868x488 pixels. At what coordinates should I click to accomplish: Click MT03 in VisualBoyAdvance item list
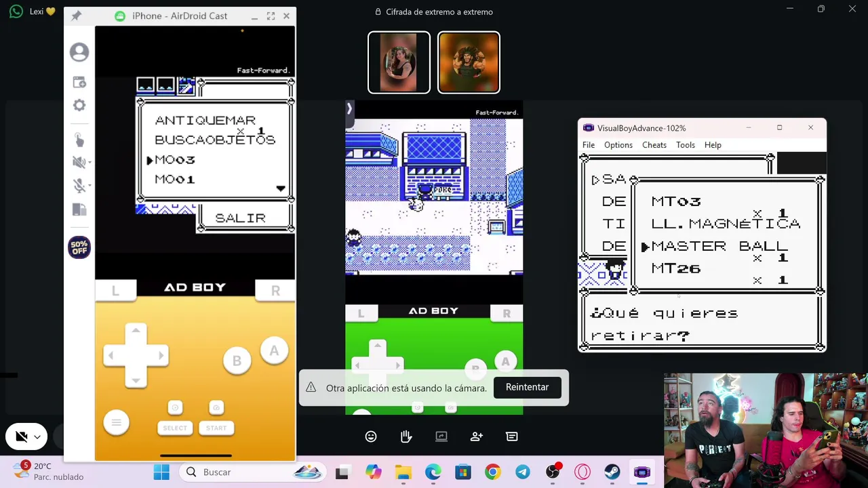(x=676, y=201)
